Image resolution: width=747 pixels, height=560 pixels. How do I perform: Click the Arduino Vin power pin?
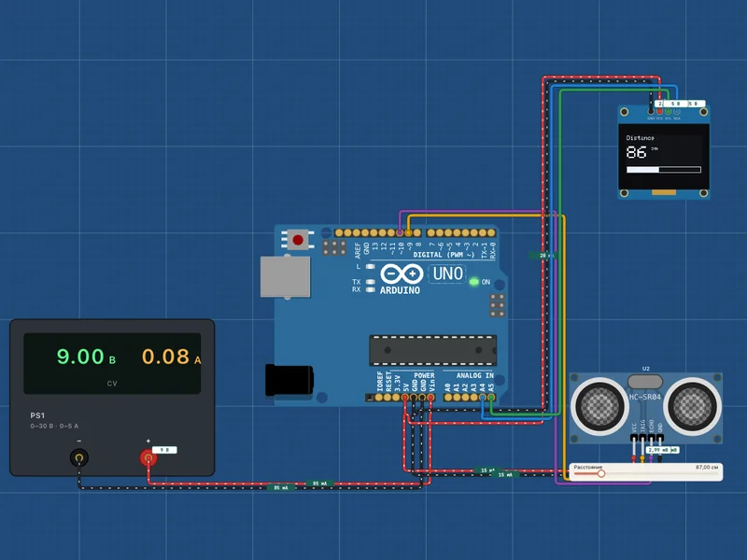click(x=430, y=398)
